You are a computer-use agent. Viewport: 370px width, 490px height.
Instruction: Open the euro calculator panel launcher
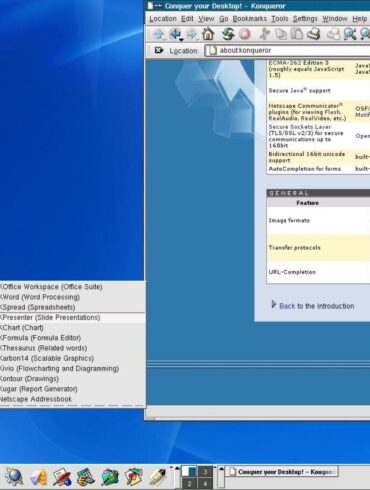click(x=85, y=477)
